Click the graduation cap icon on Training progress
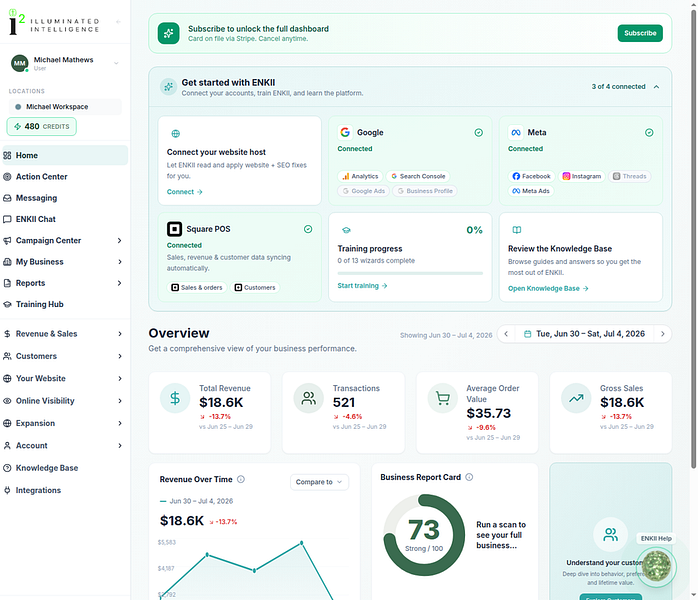The image size is (698, 600). (346, 230)
